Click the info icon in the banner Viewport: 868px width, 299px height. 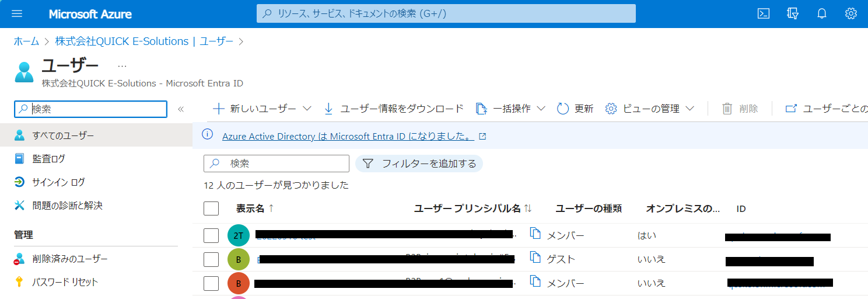207,135
